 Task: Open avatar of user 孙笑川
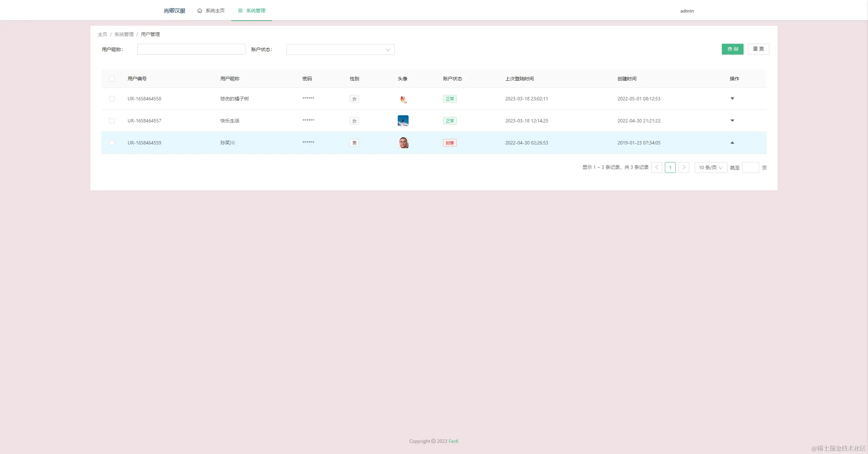403,143
